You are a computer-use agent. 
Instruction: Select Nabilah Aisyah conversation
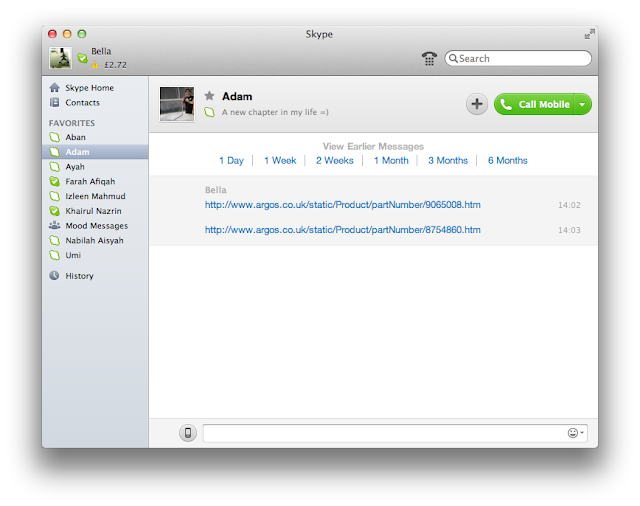(x=95, y=240)
